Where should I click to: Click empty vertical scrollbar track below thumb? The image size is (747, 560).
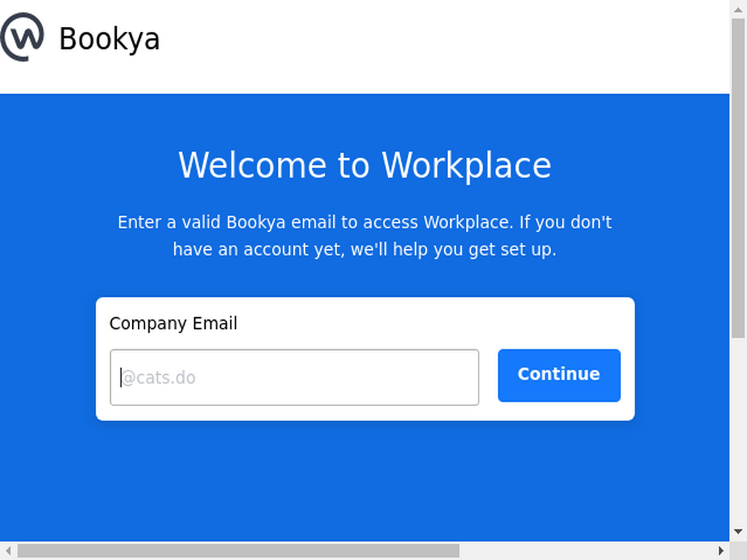738,429
